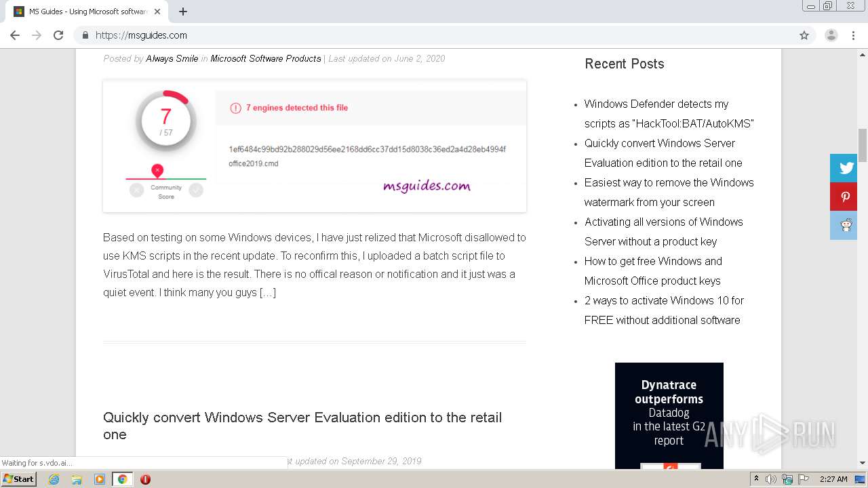Click taskbar clock 2:27 AM

833,479
